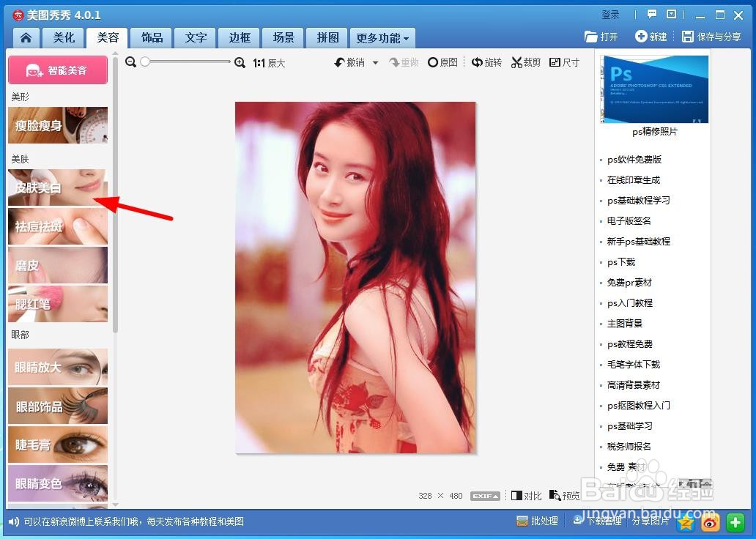The height and width of the screenshot is (539, 756).
Task: Click the 重做 redo button
Action: coord(404,62)
